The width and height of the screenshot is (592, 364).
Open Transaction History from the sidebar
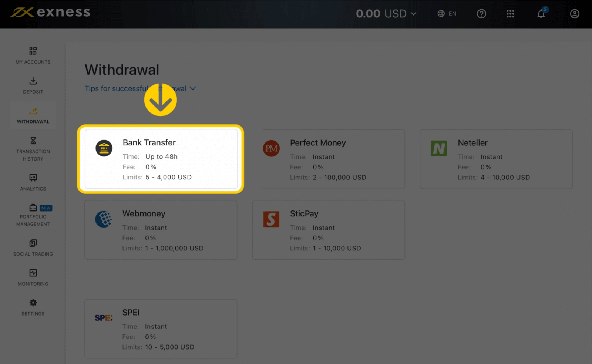point(33,148)
